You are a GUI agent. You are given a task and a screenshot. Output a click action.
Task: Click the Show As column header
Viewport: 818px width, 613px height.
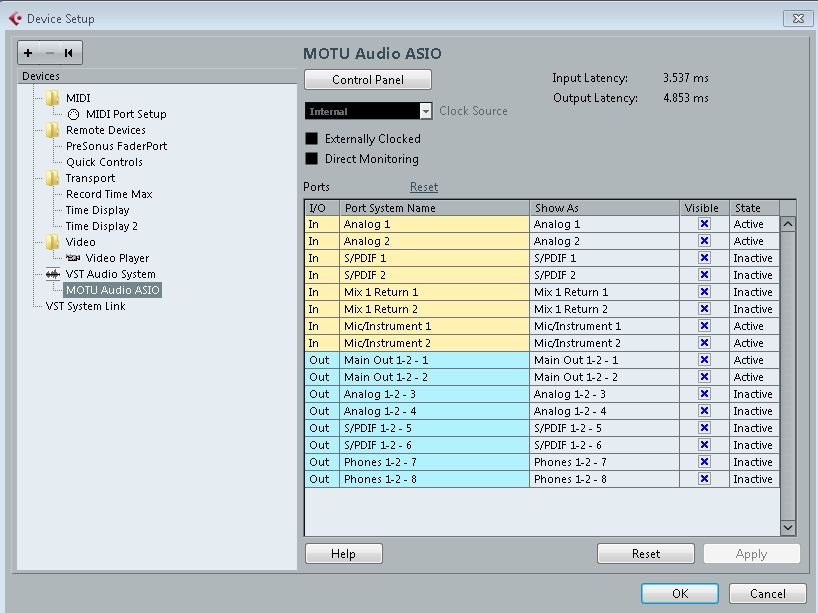pyautogui.click(x=604, y=208)
